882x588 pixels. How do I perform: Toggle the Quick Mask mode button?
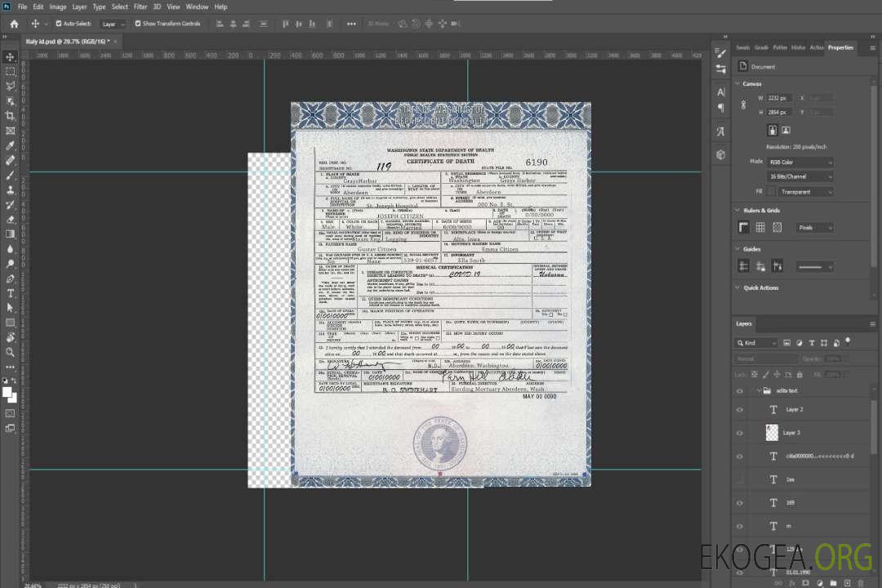pos(10,413)
